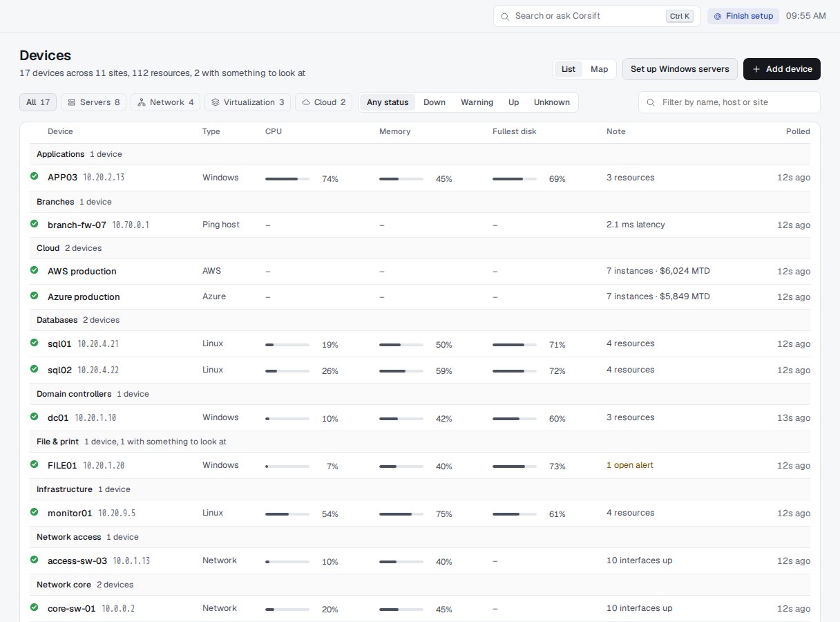Filter devices by Down status
The height and width of the screenshot is (622, 840).
tap(435, 102)
